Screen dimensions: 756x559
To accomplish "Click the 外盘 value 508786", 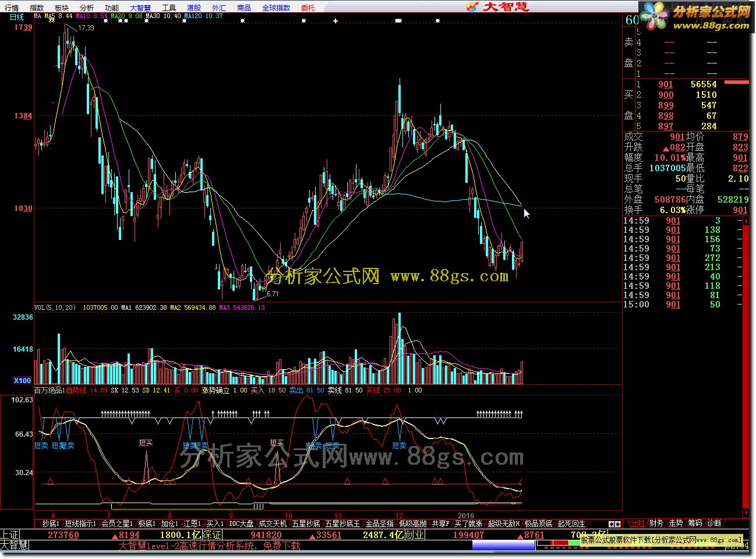I will [x=669, y=200].
